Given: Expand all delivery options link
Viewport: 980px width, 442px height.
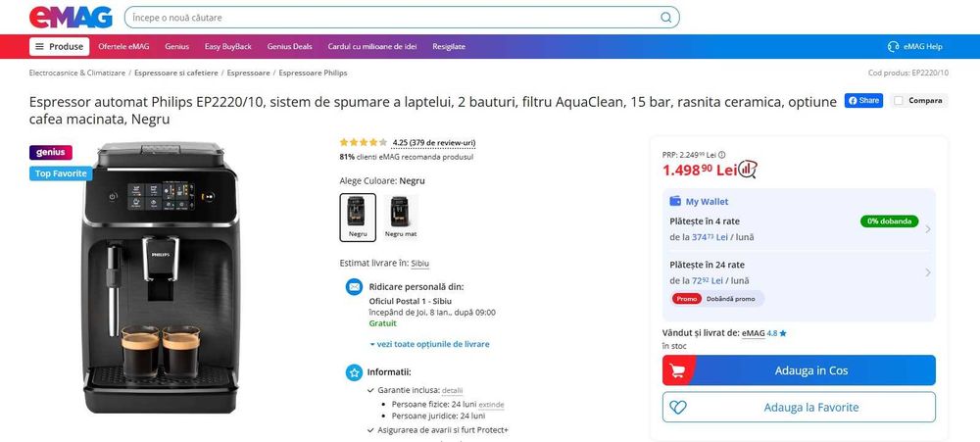Looking at the screenshot, I should (429, 344).
